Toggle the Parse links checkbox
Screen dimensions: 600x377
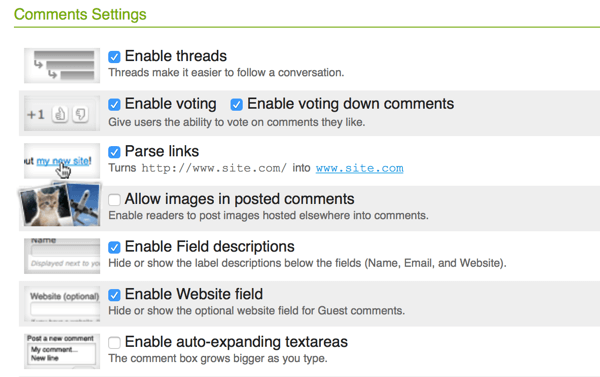coord(114,152)
